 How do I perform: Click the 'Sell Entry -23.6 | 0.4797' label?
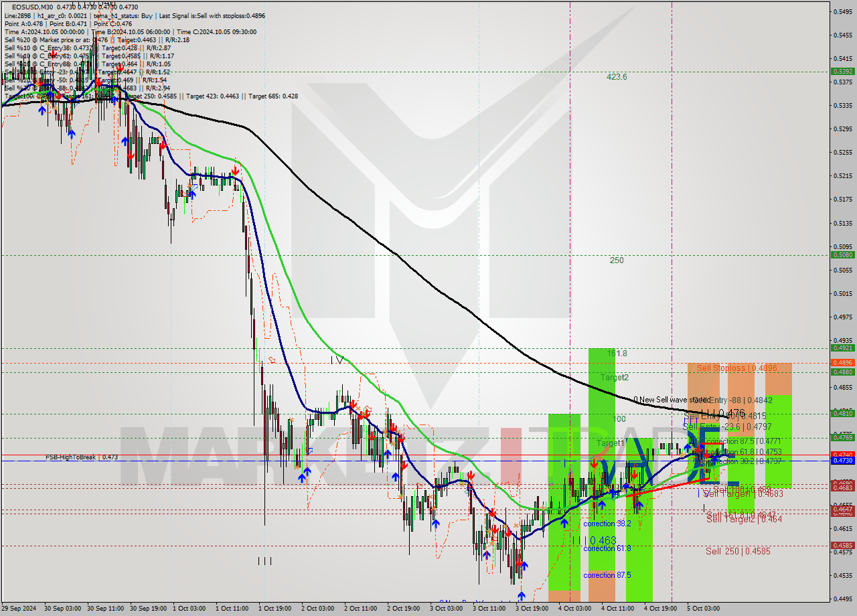coord(726,427)
